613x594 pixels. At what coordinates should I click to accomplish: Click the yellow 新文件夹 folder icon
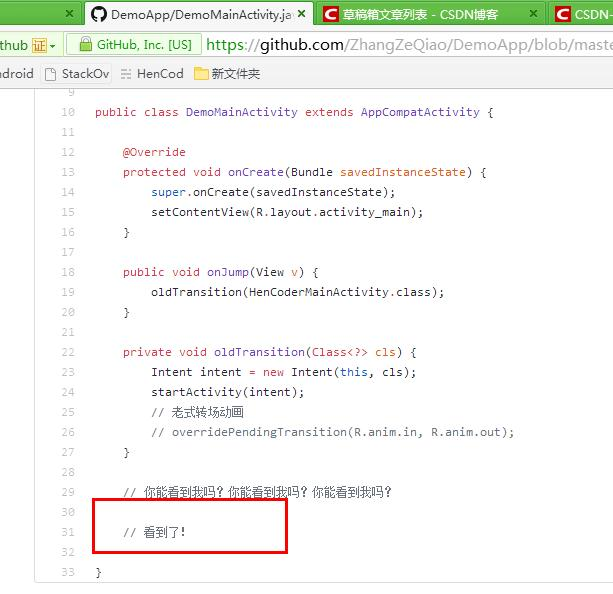tap(201, 74)
